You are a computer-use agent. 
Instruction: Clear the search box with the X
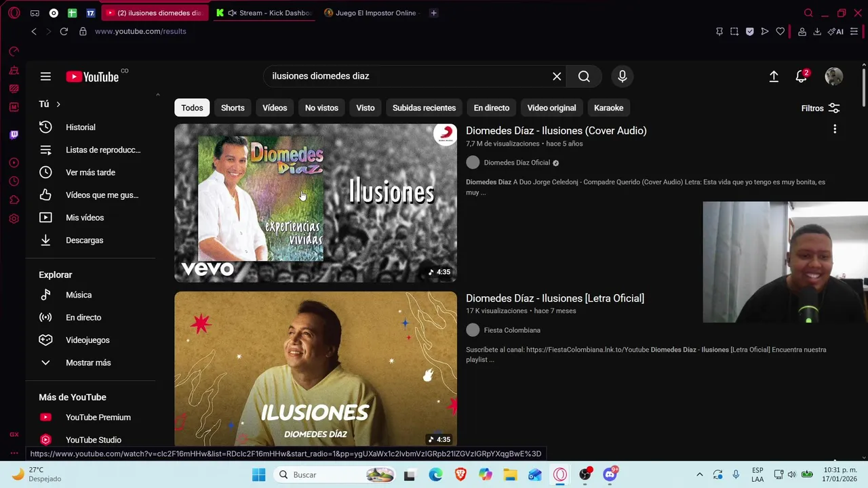[557, 77]
